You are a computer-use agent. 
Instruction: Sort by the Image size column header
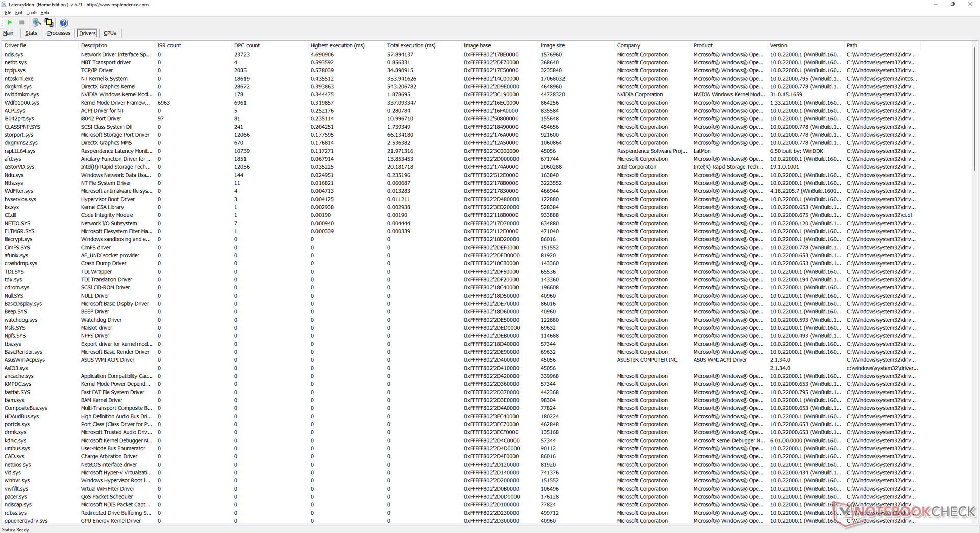[576, 45]
